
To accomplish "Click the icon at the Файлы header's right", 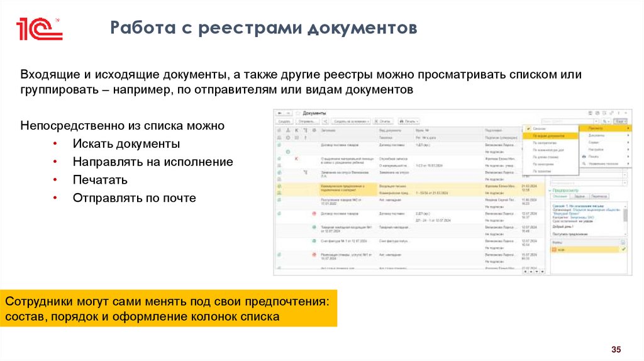I will pyautogui.click(x=623, y=243).
